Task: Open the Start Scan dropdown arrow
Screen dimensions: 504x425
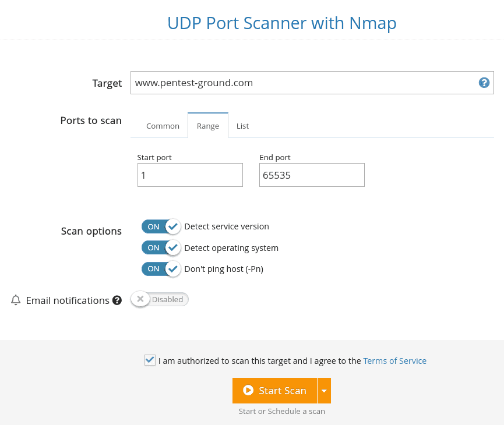Action: click(325, 391)
